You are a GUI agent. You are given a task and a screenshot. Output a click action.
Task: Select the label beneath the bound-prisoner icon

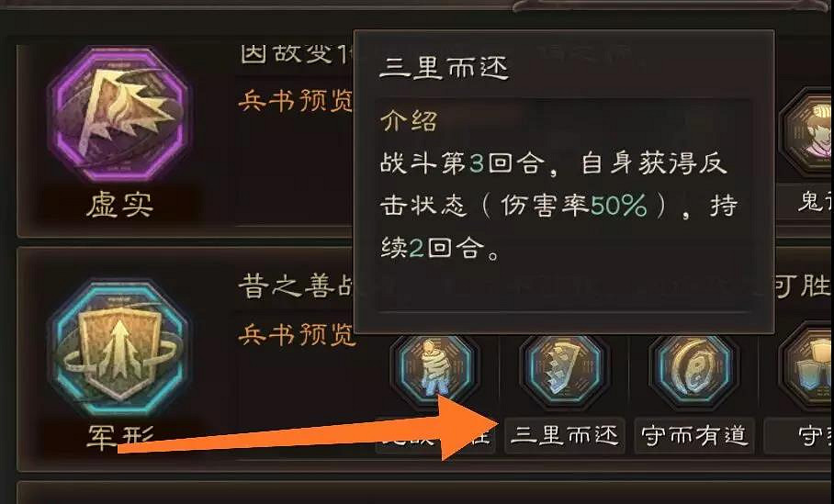click(x=435, y=435)
